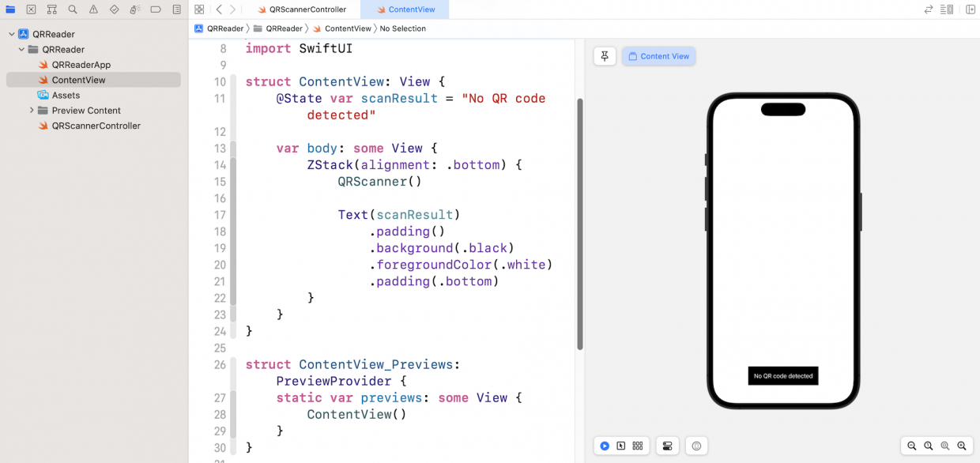
Task: Show the Issue navigator
Action: [x=93, y=9]
